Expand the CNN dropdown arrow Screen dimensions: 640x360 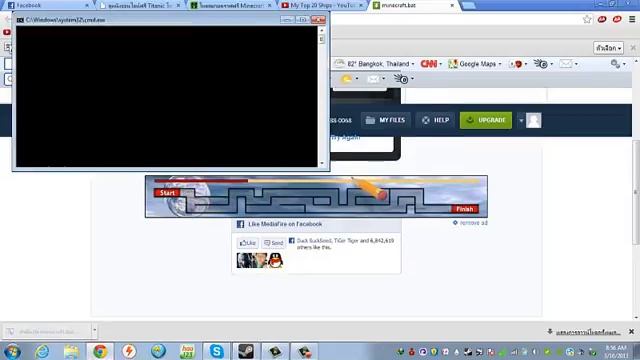pos(441,64)
